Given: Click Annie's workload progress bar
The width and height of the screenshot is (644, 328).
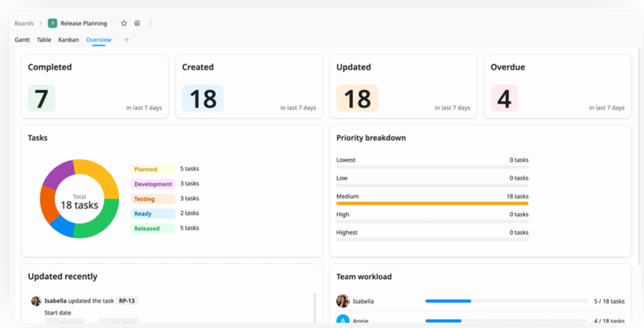Looking at the screenshot, I should [x=506, y=321].
